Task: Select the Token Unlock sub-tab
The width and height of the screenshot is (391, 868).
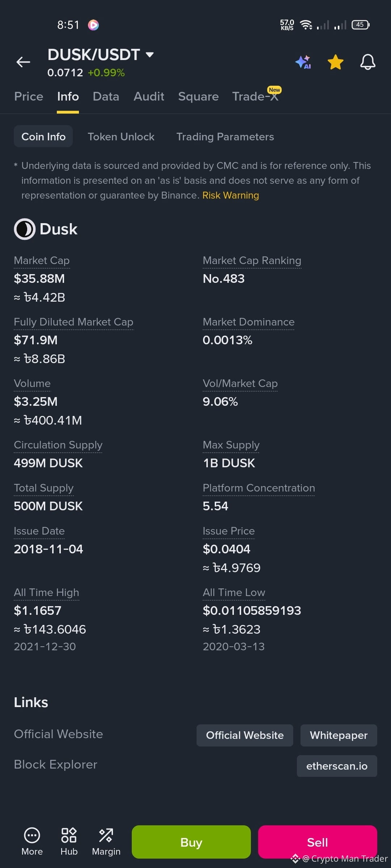Action: coord(121,136)
